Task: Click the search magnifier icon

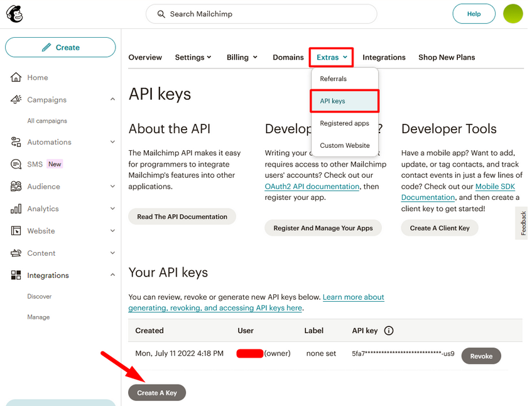Action: click(x=161, y=14)
